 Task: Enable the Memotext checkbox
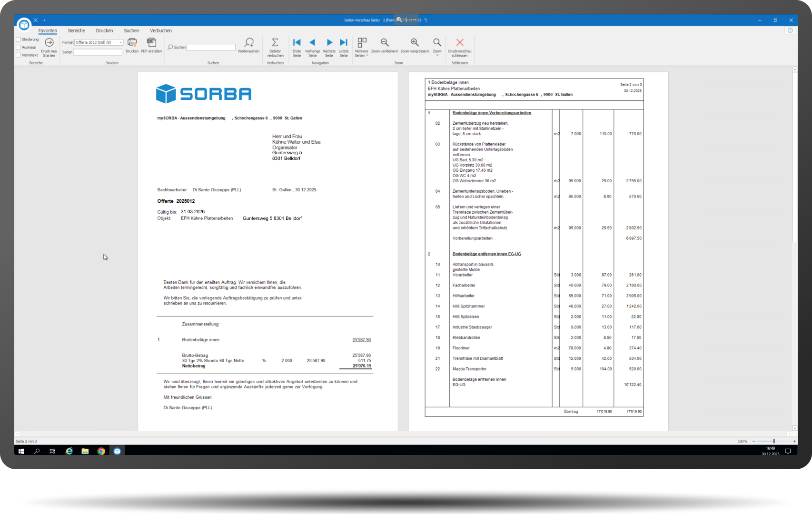coord(18,55)
